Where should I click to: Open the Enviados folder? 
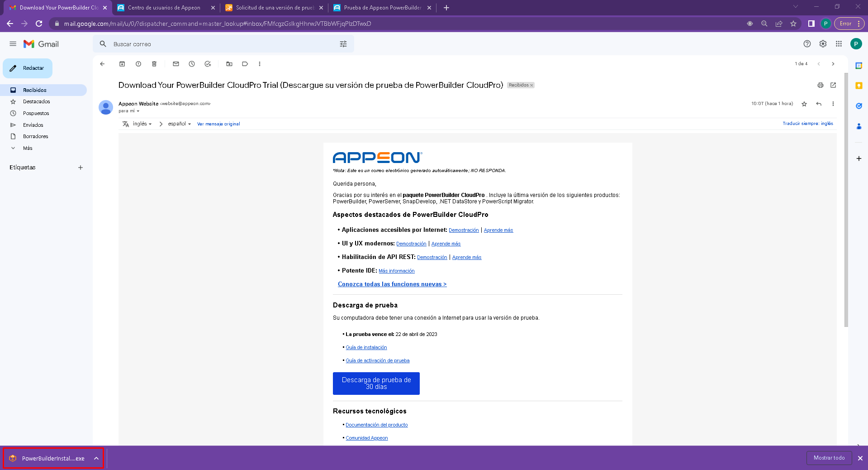pyautogui.click(x=33, y=125)
